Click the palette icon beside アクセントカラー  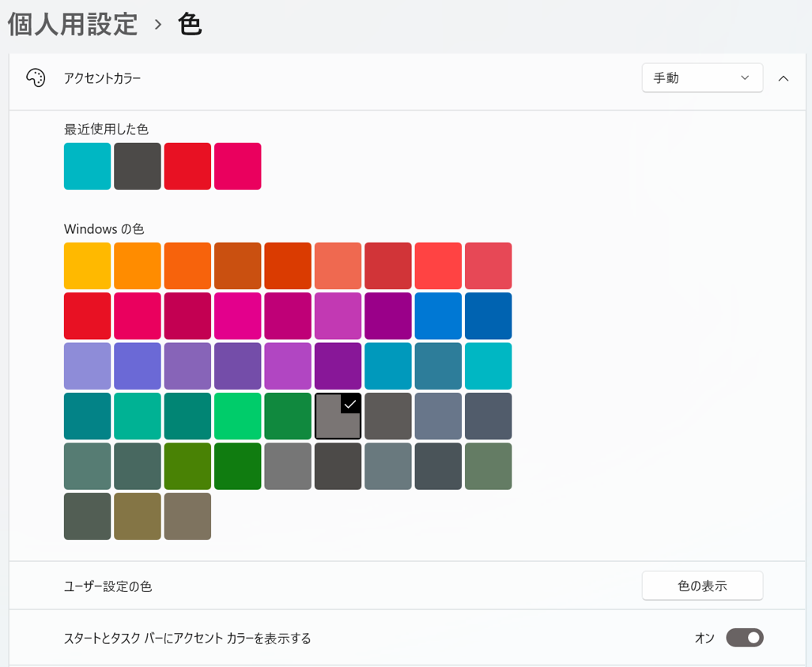36,77
